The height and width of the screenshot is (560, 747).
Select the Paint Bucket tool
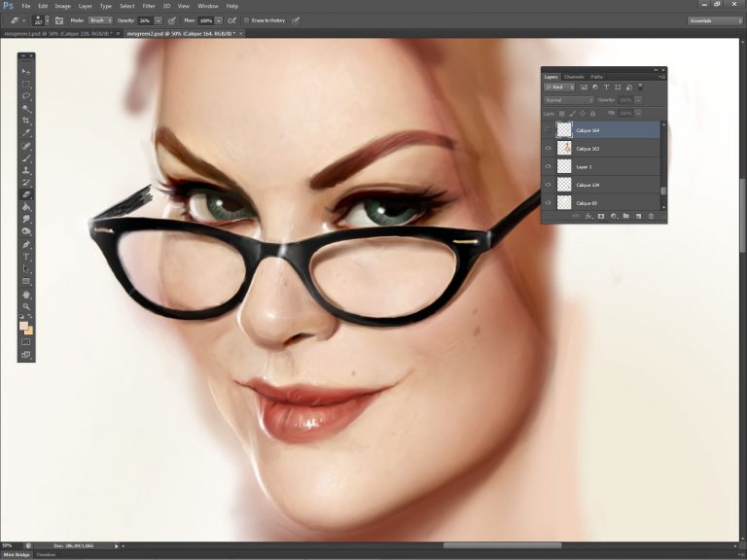coord(26,207)
